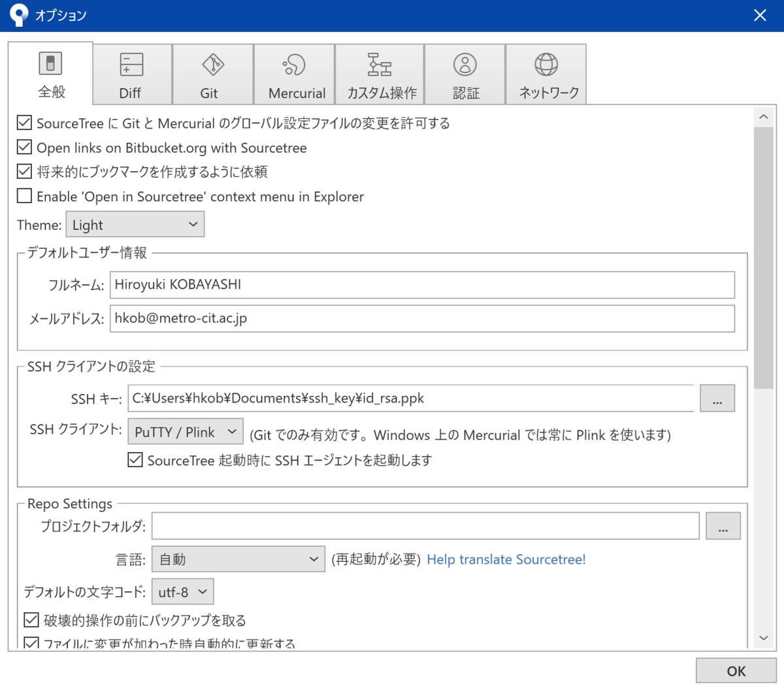The image size is (784, 686).
Task: Click the vertical scrollbar thumb
Action: pos(763,258)
